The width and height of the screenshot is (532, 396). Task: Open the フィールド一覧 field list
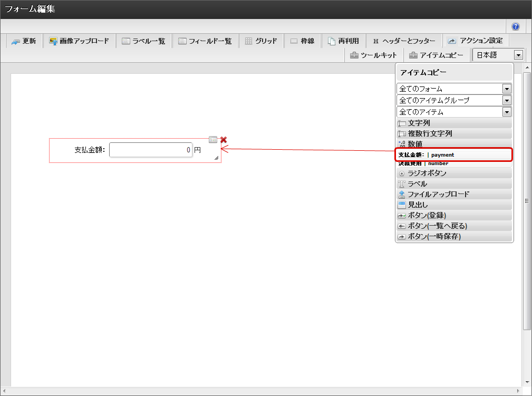pyautogui.click(x=205, y=41)
